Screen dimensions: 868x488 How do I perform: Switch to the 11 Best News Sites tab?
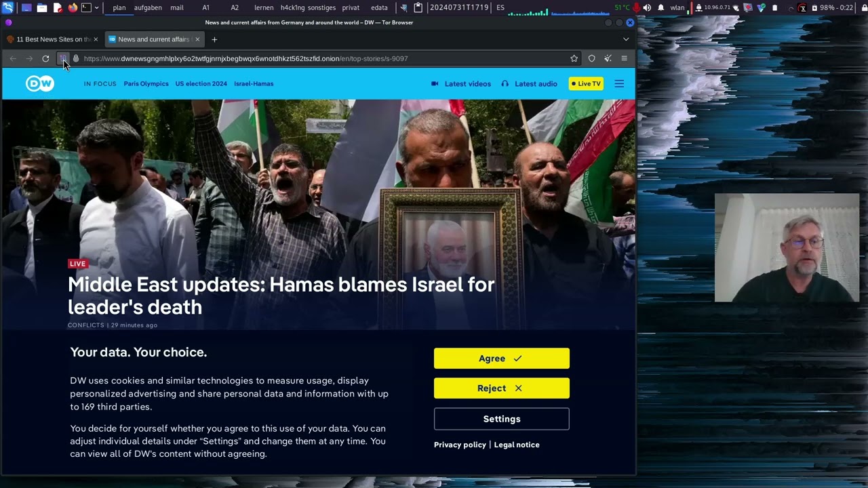click(x=53, y=39)
